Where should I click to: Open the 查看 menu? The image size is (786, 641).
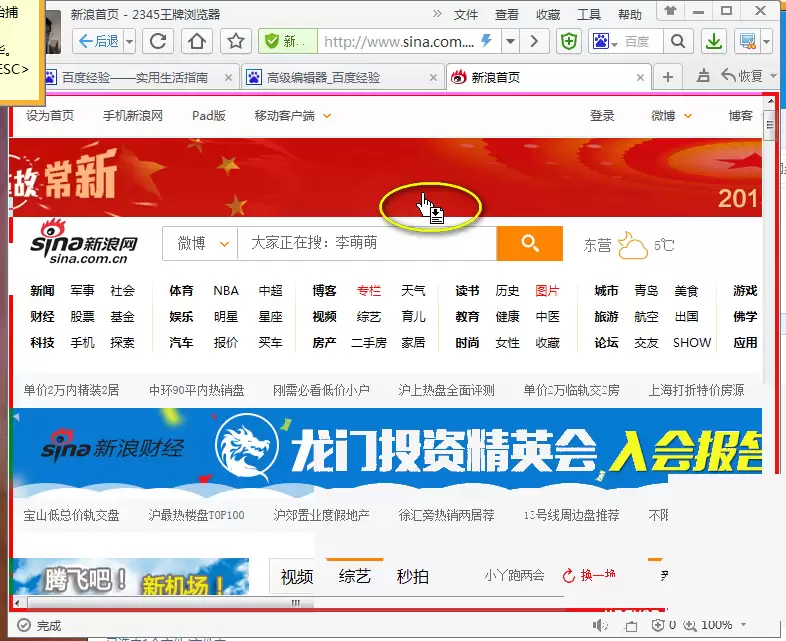[x=507, y=15]
